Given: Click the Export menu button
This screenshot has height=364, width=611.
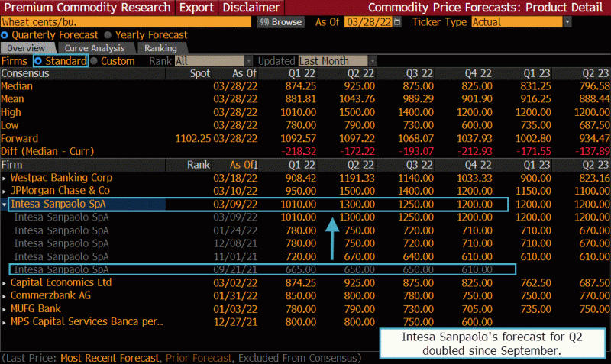Looking at the screenshot, I should (x=196, y=8).
